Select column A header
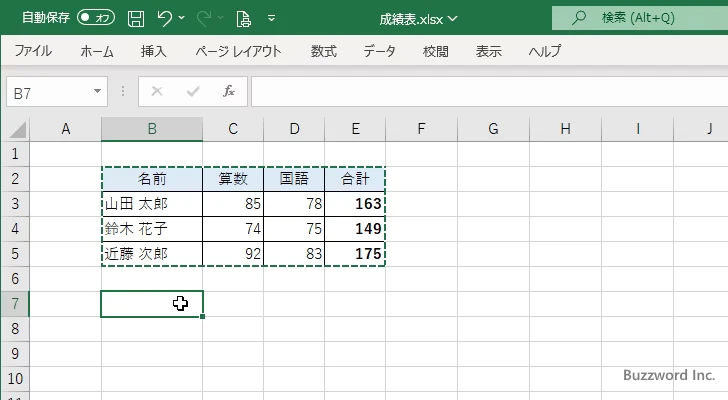The height and width of the screenshot is (400, 728). point(65,129)
